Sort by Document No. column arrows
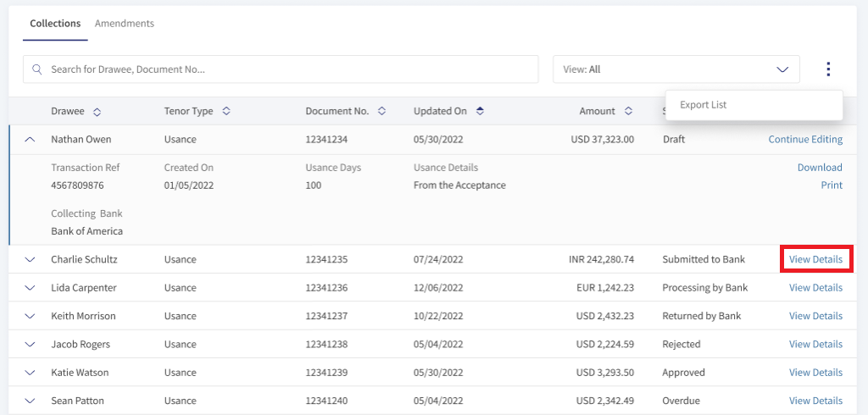 pyautogui.click(x=381, y=111)
